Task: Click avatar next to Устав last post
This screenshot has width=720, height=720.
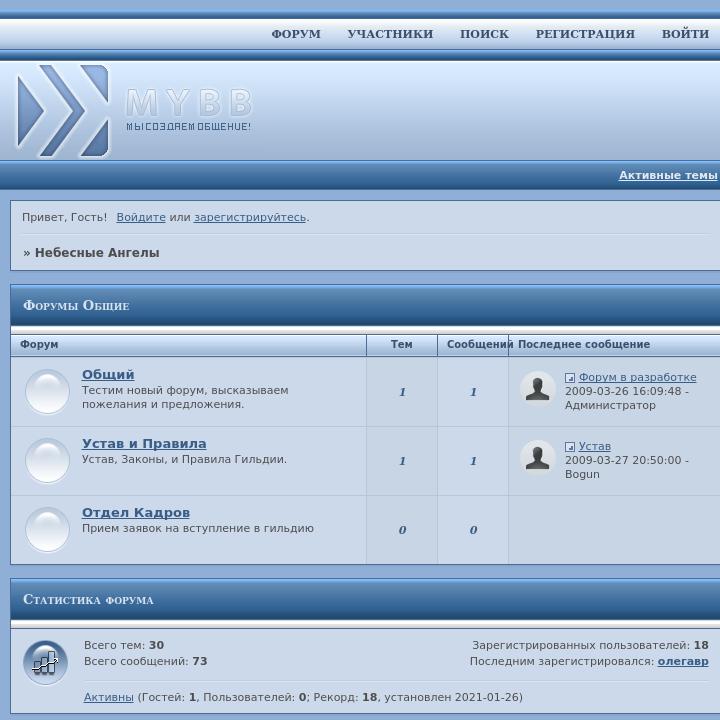Action: point(537,457)
